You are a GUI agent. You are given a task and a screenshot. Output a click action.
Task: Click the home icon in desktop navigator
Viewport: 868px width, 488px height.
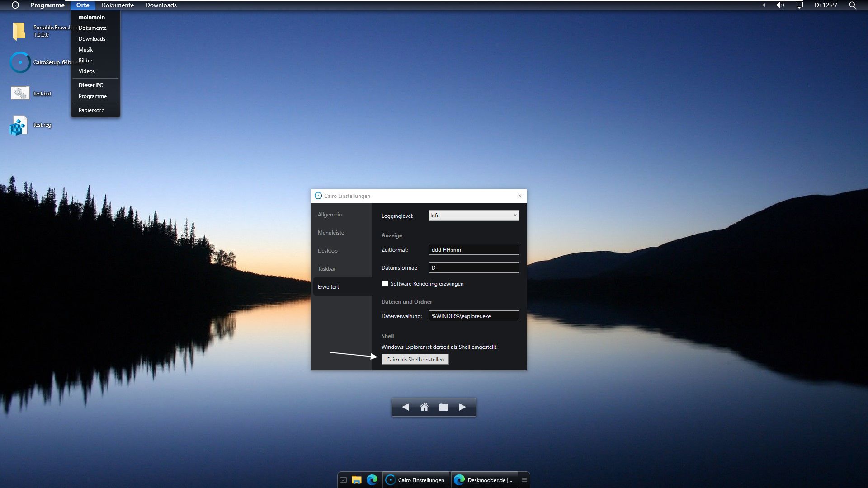424,407
